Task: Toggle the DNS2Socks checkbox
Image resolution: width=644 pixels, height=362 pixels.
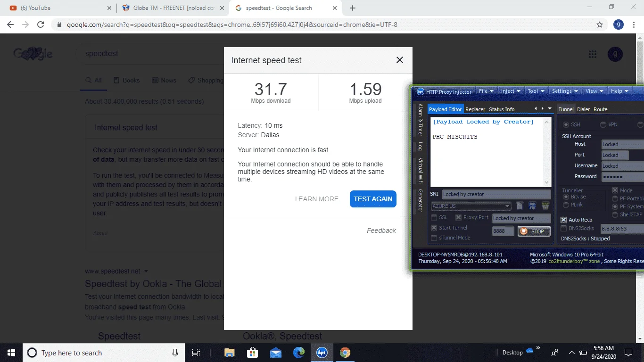Action: click(563, 229)
